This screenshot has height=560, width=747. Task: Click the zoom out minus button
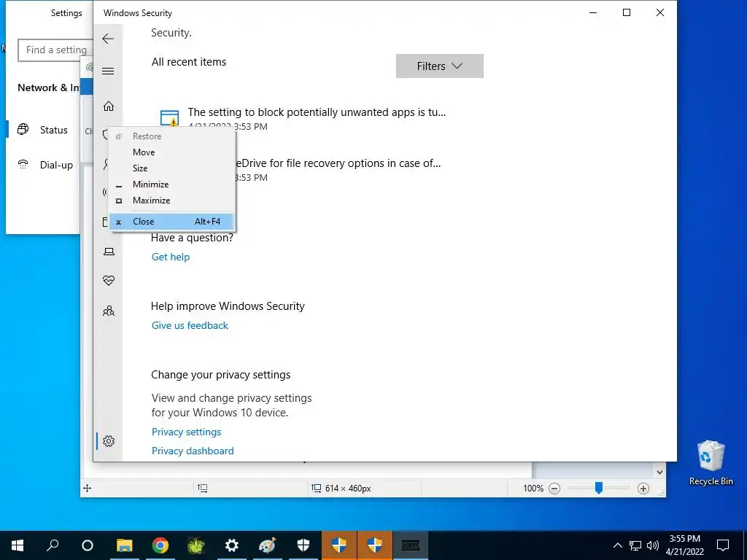[554, 488]
